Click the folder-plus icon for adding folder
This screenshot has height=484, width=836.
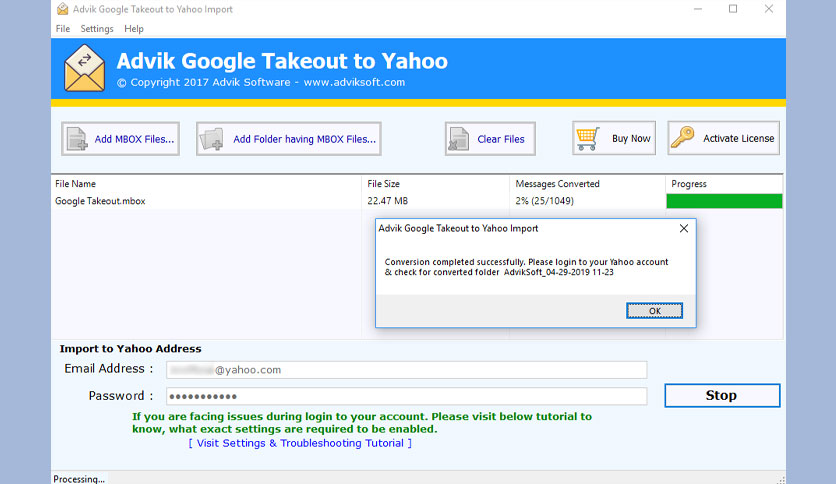[212, 139]
